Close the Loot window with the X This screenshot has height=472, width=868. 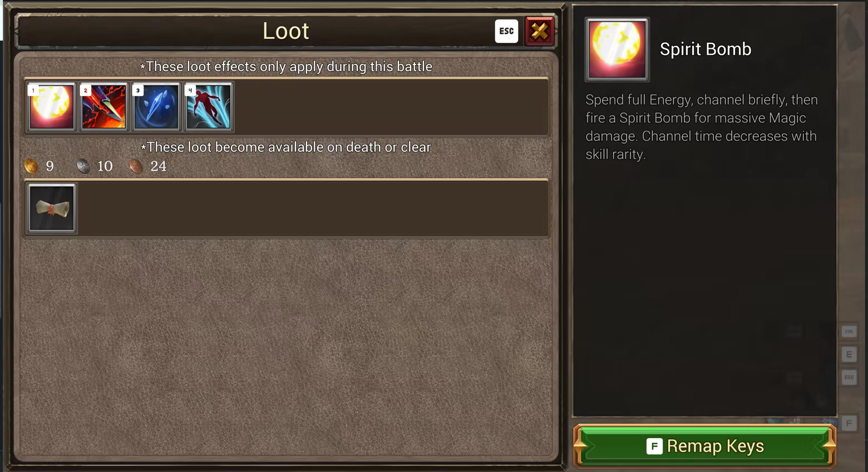coord(539,31)
